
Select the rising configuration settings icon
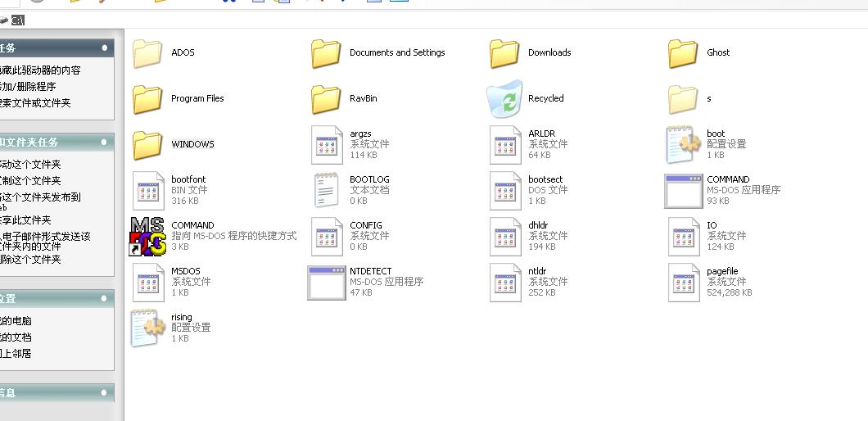click(147, 328)
